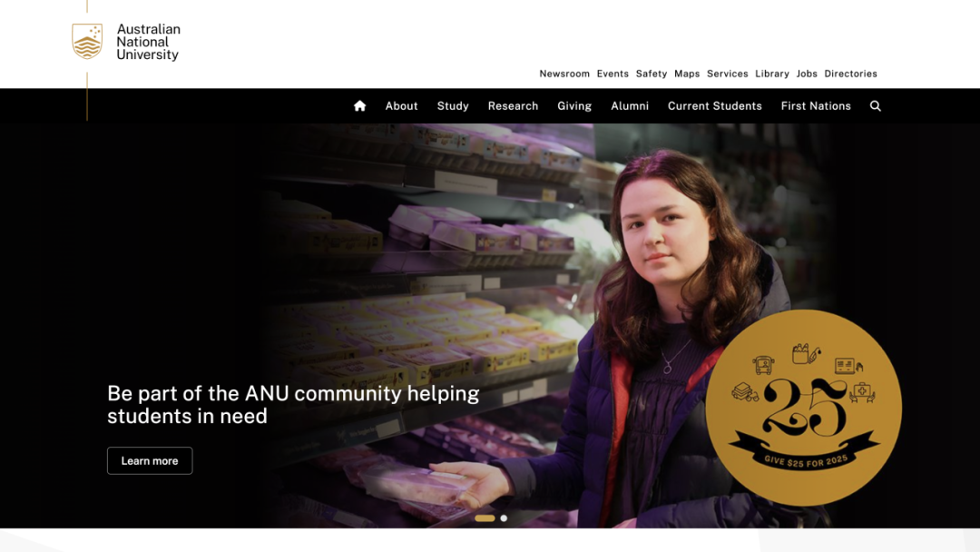This screenshot has height=552, width=980.
Task: Switch to the second carousel slide dot
Action: click(x=504, y=518)
